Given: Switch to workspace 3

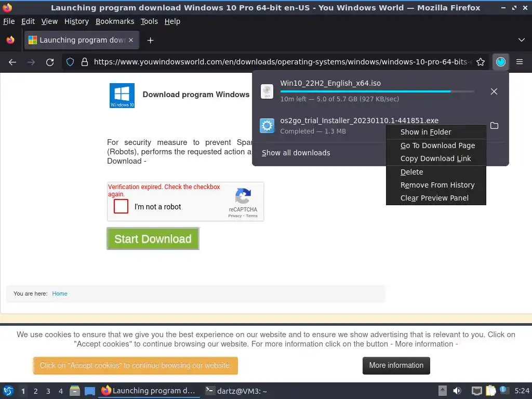Looking at the screenshot, I should 48,391.
